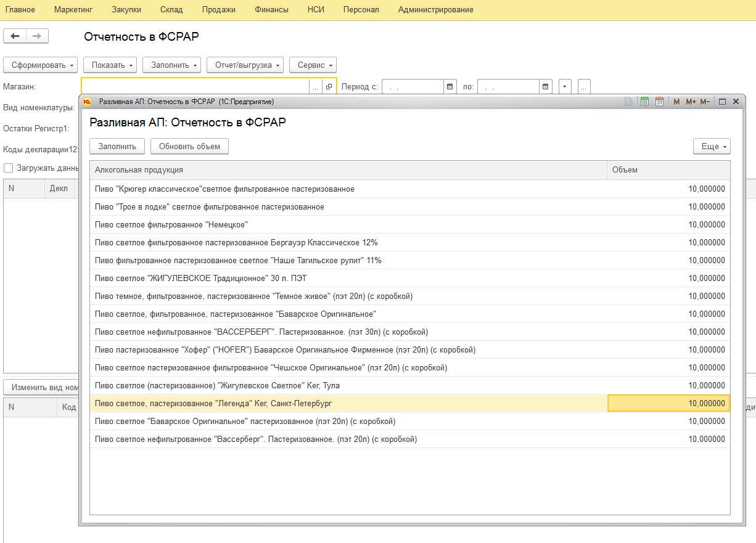Viewport: 756px width, 543px height.
Task: Open the period preset dropdown arrow
Action: pos(565,87)
